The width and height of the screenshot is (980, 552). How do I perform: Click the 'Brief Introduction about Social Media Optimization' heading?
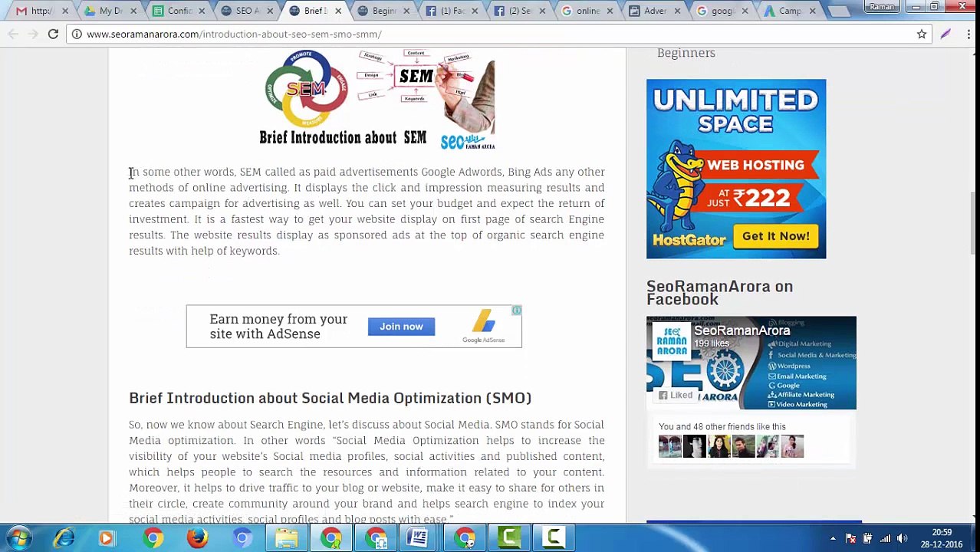(330, 398)
